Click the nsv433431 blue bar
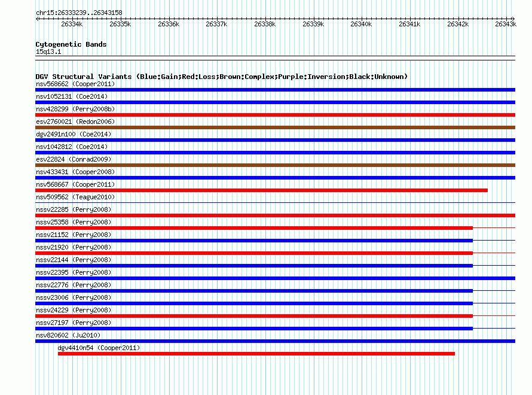This screenshot has height=395, width=532. point(275,178)
